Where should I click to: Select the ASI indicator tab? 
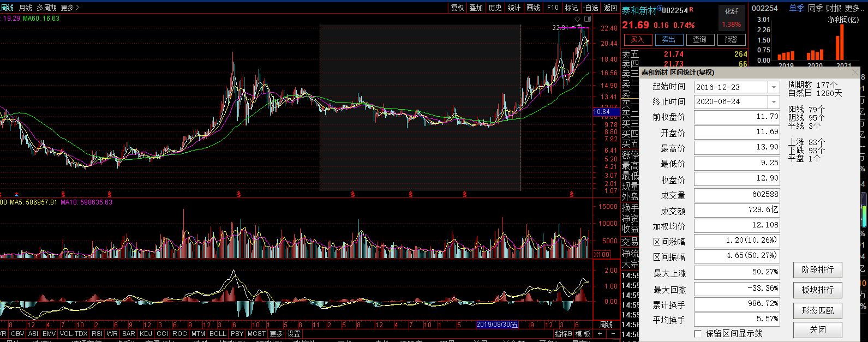pyautogui.click(x=33, y=334)
